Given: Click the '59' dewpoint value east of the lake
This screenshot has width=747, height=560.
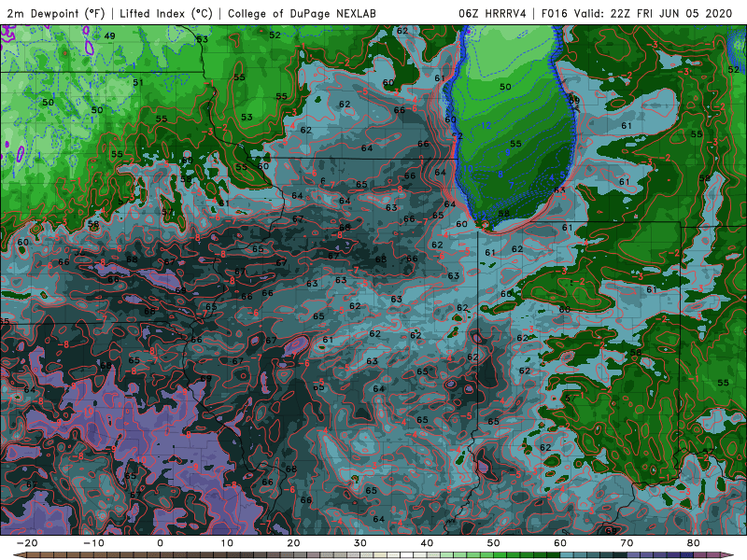Looking at the screenshot, I should [x=574, y=100].
